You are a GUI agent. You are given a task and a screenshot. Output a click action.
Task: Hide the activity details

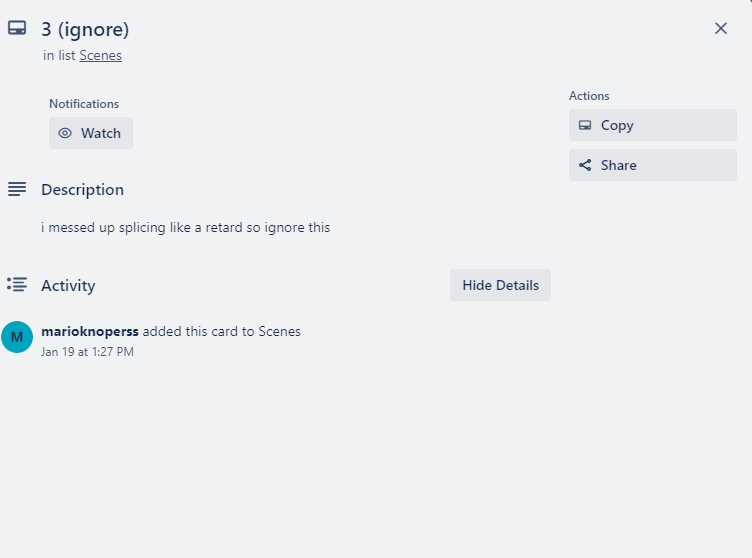point(500,285)
